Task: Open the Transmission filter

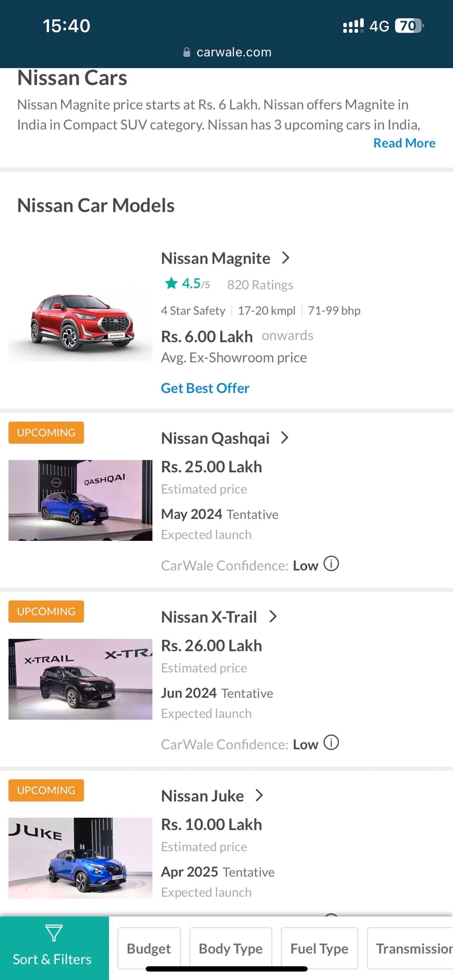Action: click(x=413, y=948)
